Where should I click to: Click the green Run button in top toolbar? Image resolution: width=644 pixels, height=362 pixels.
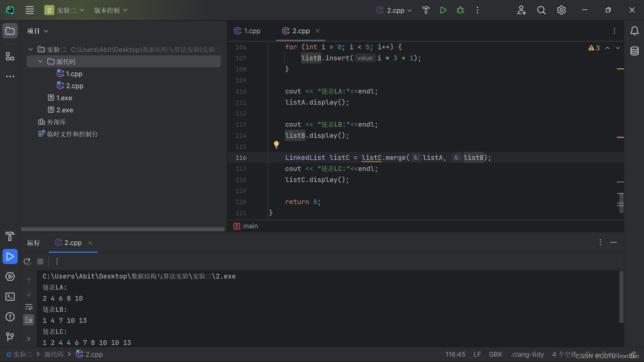tap(443, 10)
